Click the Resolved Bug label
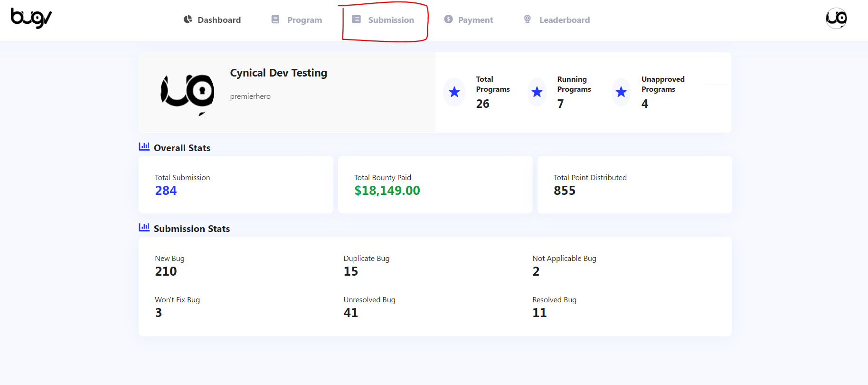Screen dimensions: 868x385 pyautogui.click(x=554, y=300)
